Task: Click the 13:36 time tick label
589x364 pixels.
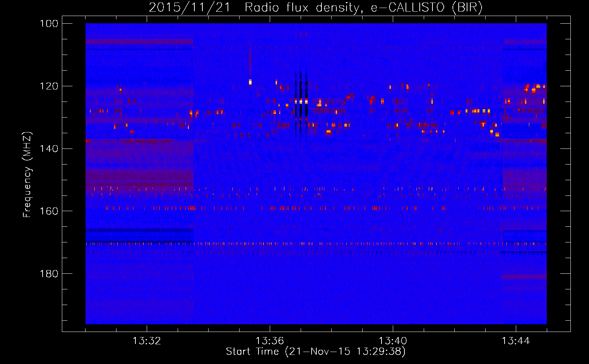Action: click(x=270, y=341)
